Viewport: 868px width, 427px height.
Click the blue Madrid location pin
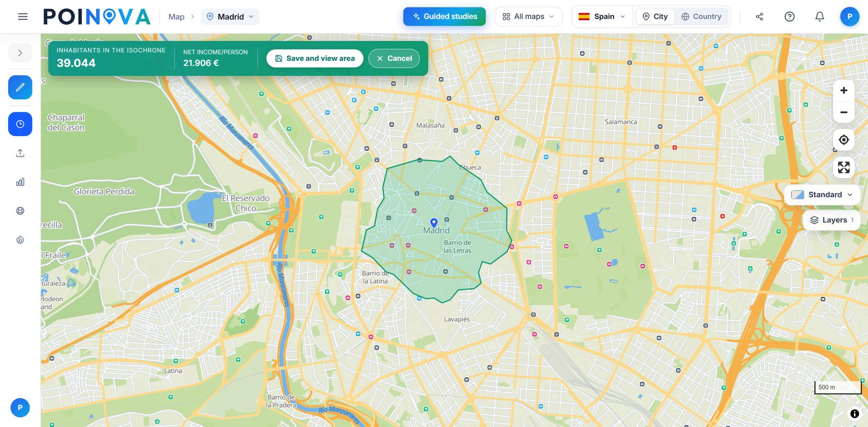tap(433, 223)
